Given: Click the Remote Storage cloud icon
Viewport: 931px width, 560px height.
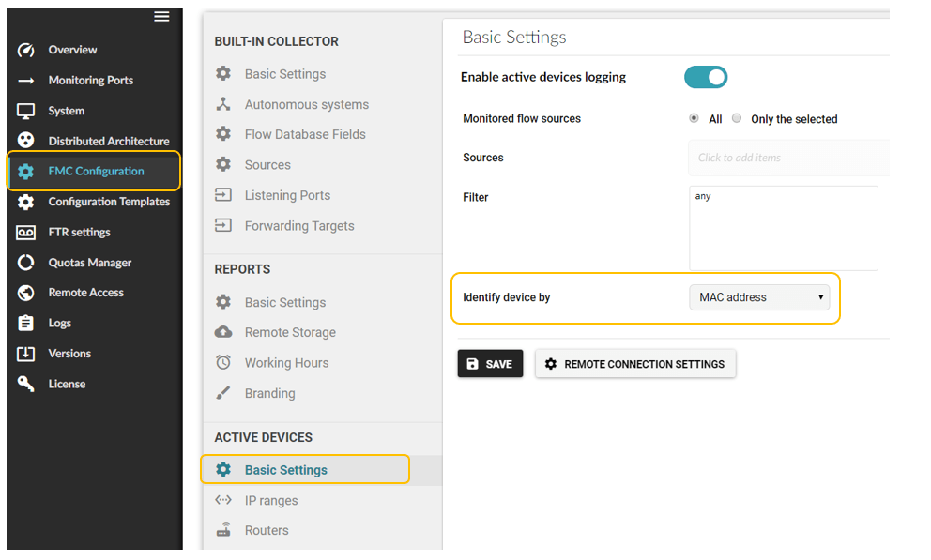Looking at the screenshot, I should click(223, 332).
